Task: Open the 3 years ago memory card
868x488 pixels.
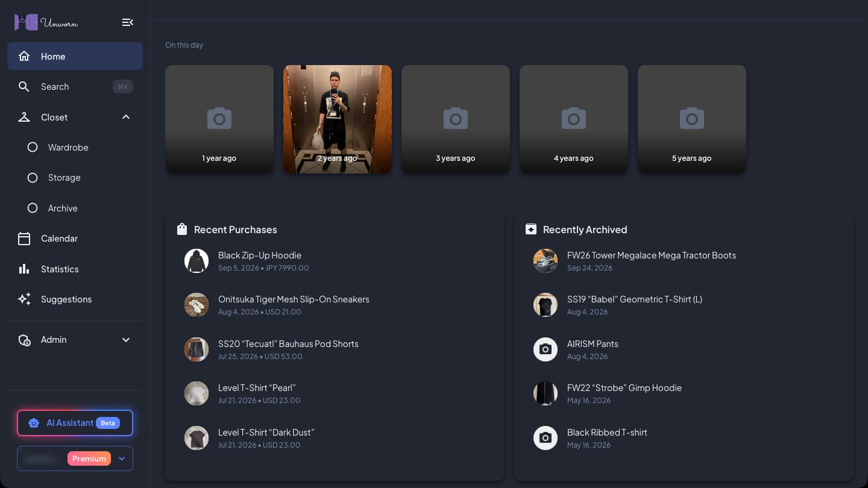Action: point(456,119)
